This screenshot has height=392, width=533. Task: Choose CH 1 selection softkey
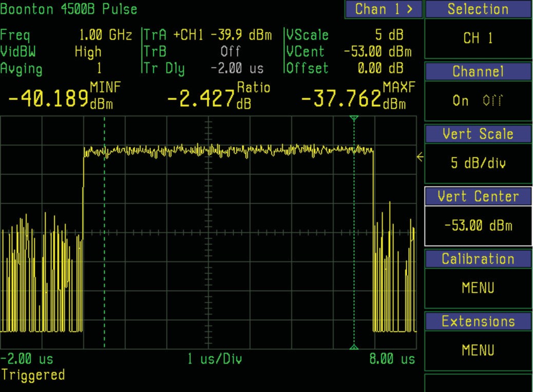[478, 38]
